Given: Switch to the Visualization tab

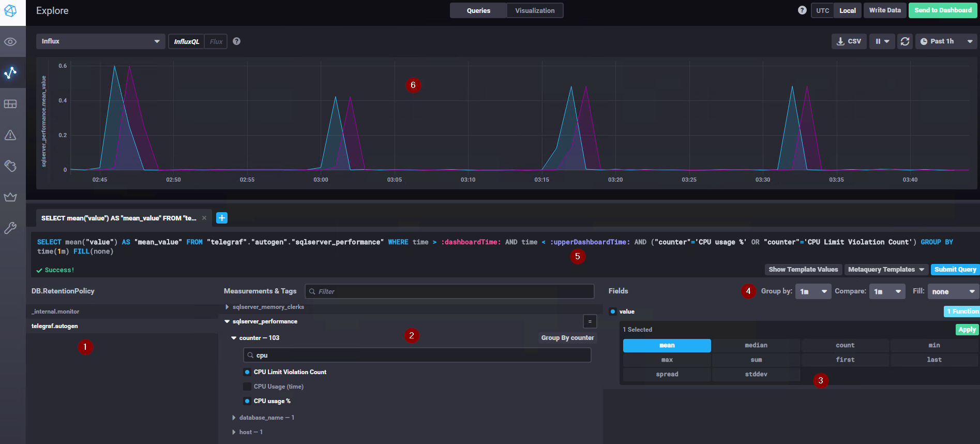Looking at the screenshot, I should [535, 10].
